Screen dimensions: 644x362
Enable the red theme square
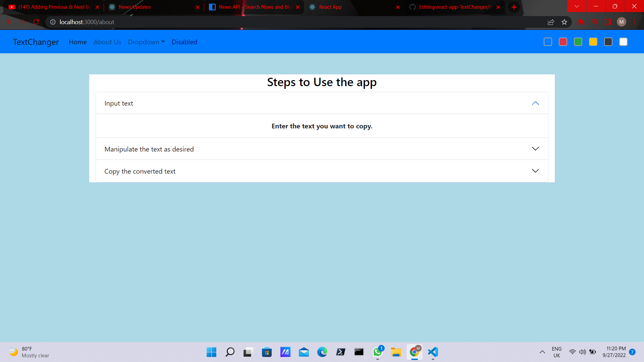[563, 42]
